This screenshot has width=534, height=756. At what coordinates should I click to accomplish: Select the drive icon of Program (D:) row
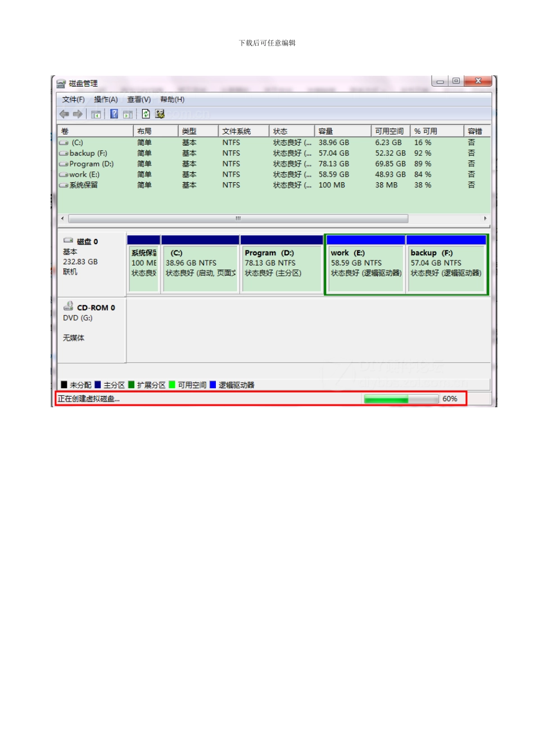(64, 164)
